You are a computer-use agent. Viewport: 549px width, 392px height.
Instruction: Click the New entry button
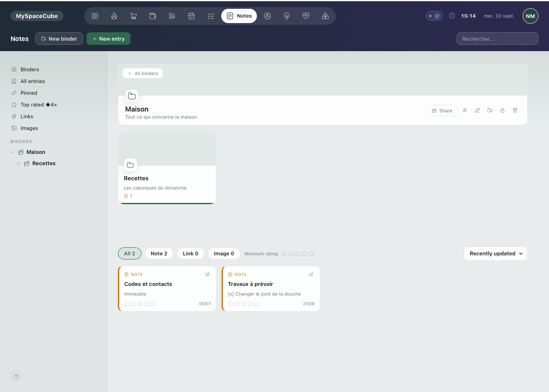[x=108, y=39]
